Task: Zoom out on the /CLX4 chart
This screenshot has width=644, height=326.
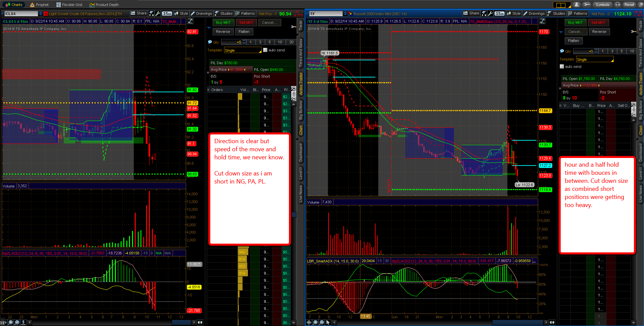Action: click(17, 322)
